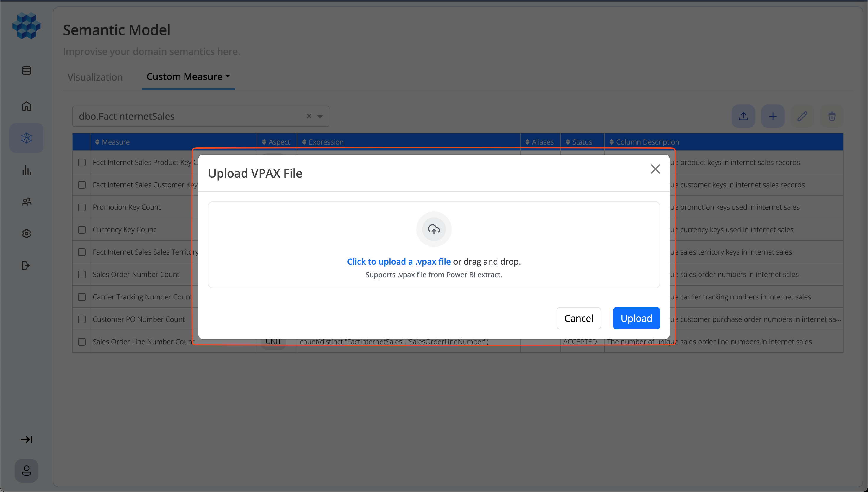Screen dimensions: 868x492
Task: Click to upload a .vpax file link
Action: click(x=398, y=261)
